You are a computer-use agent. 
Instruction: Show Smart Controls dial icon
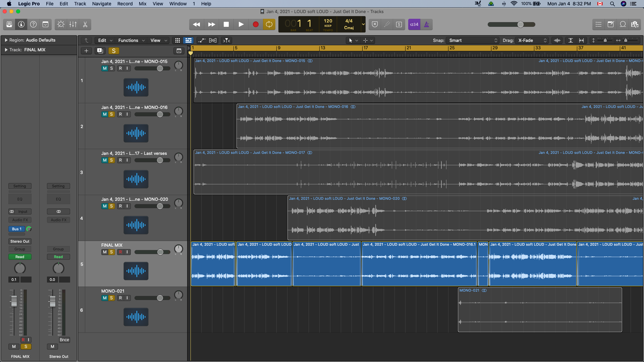(61, 24)
